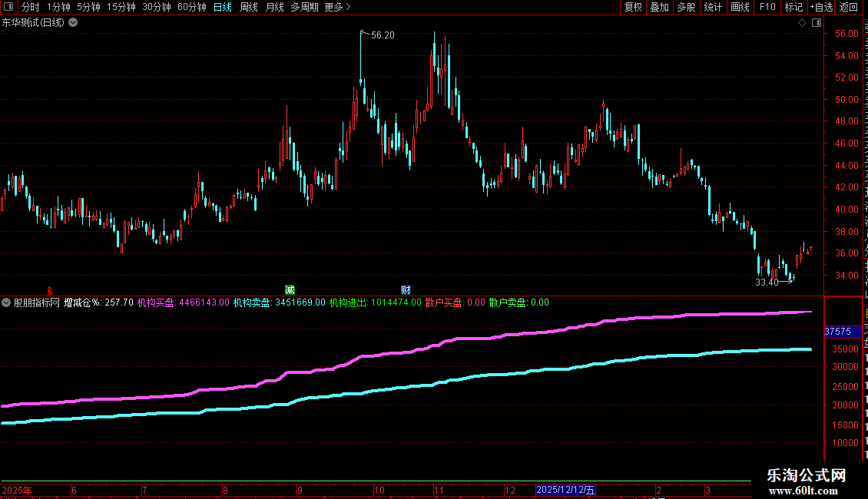Click month 9 on the time axis

pos(300,490)
